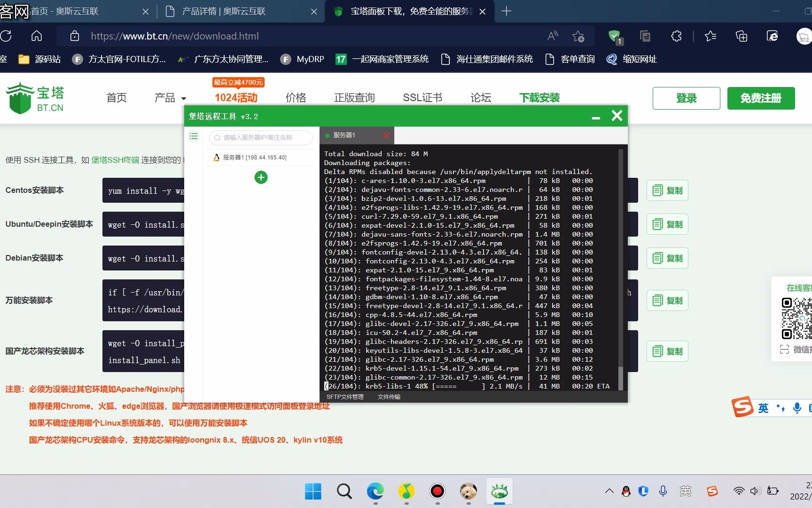Copy the 国产龙芯架构 install script
812x508 pixels.
pyautogui.click(x=667, y=351)
